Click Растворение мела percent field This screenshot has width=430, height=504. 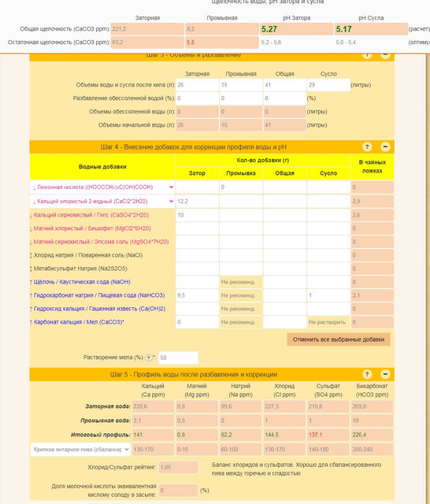coord(178,358)
